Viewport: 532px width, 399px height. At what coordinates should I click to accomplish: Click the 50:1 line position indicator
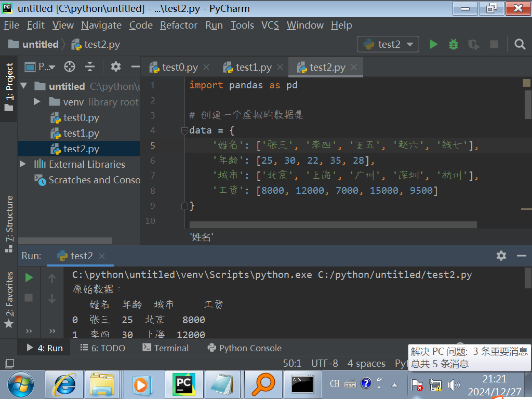pos(292,364)
